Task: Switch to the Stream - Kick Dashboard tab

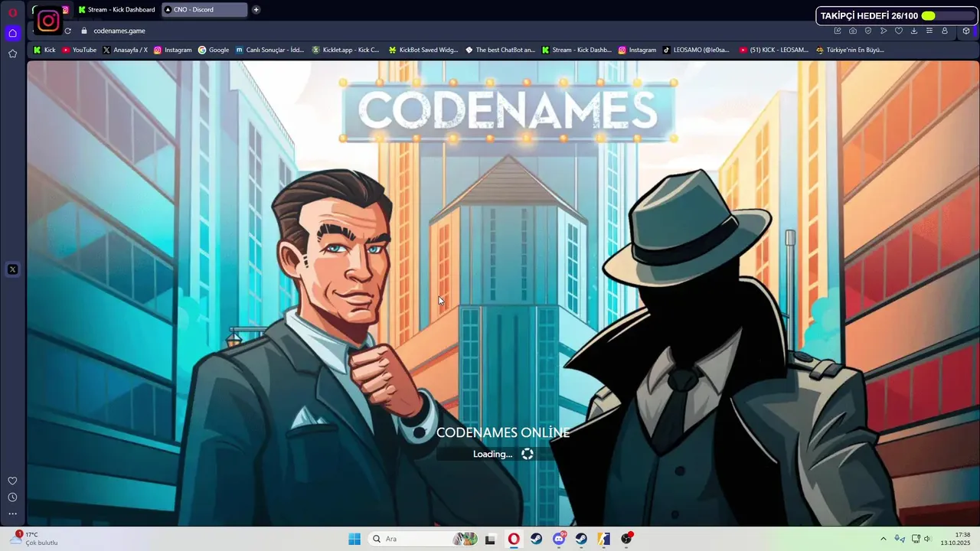Action: click(x=116, y=9)
